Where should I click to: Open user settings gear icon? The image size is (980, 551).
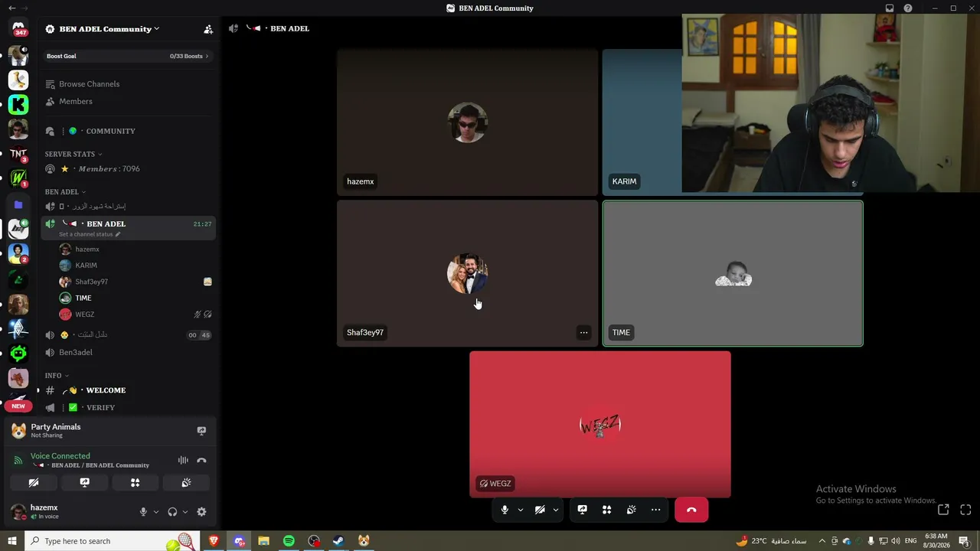click(201, 512)
